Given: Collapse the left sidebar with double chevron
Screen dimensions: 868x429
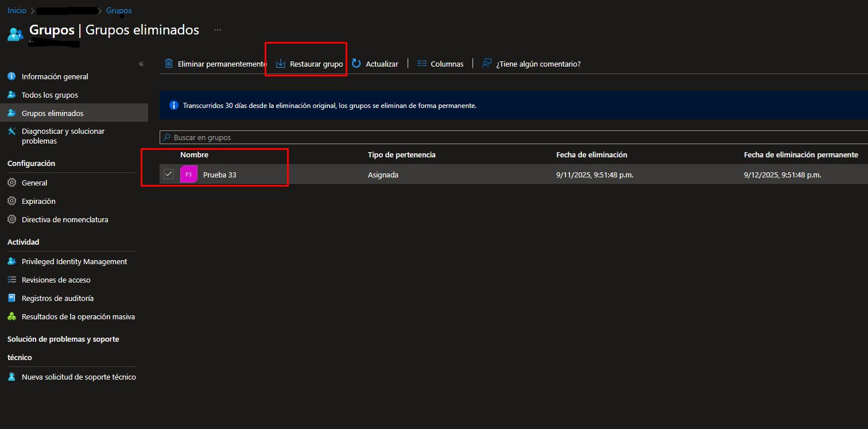Looking at the screenshot, I should pyautogui.click(x=141, y=64).
